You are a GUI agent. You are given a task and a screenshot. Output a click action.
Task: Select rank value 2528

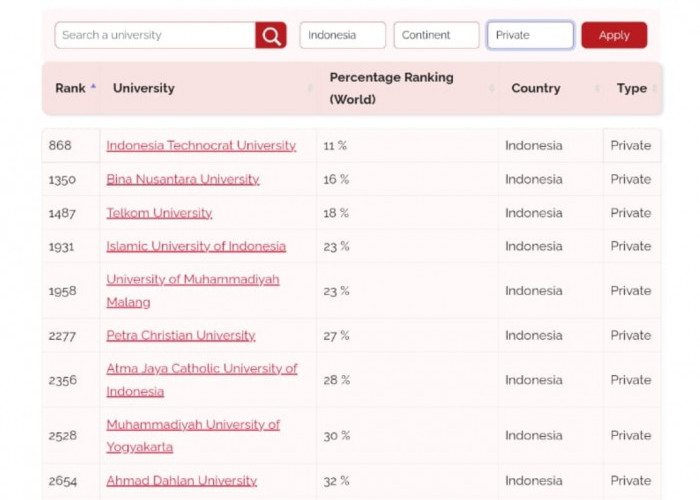point(62,436)
